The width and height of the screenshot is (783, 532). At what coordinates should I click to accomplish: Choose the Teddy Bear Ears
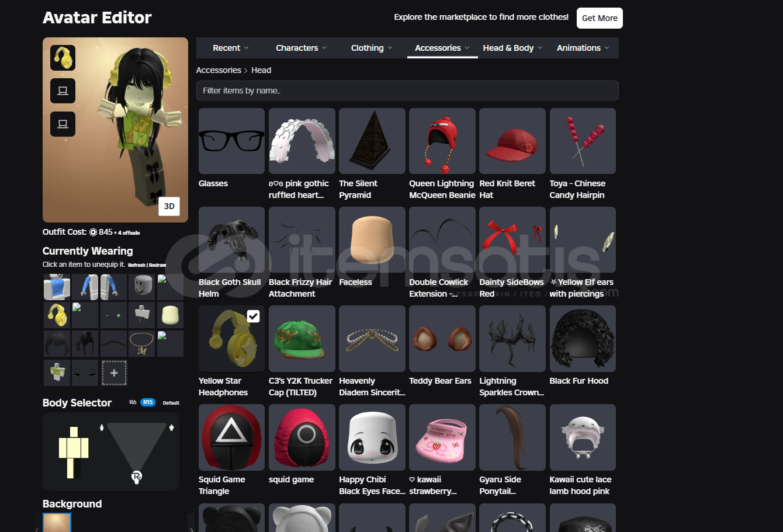pyautogui.click(x=442, y=338)
